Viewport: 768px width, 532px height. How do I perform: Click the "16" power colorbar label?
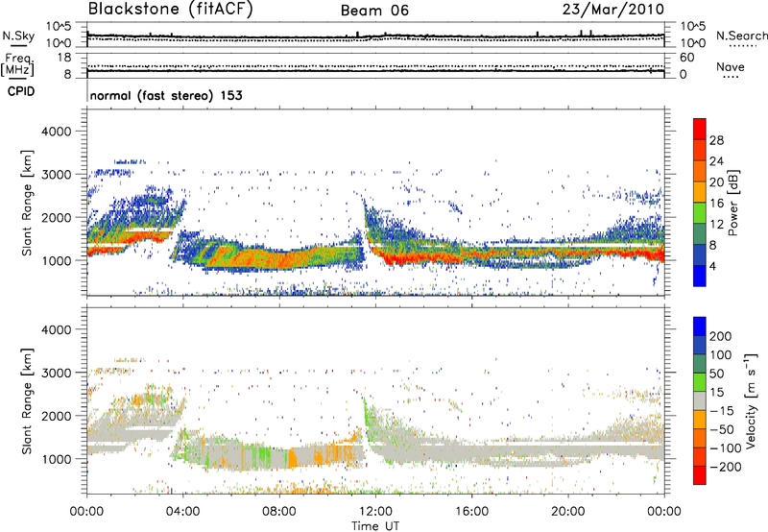tap(716, 204)
